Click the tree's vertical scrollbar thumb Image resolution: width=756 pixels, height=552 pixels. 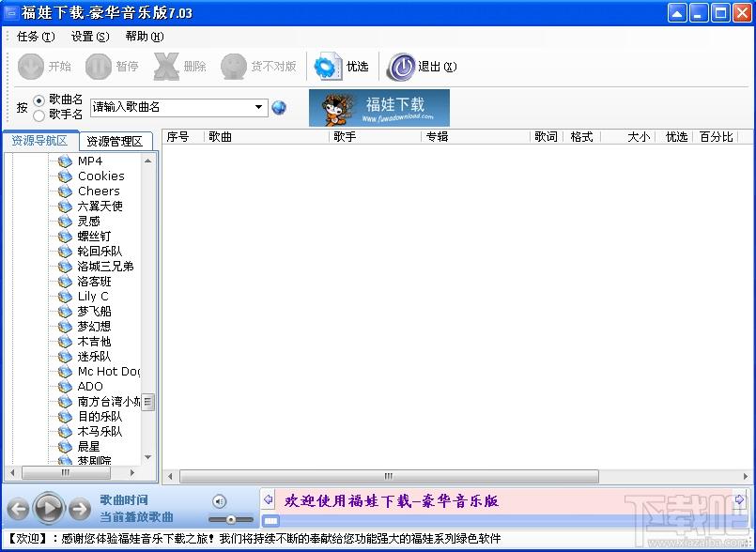tap(148, 402)
